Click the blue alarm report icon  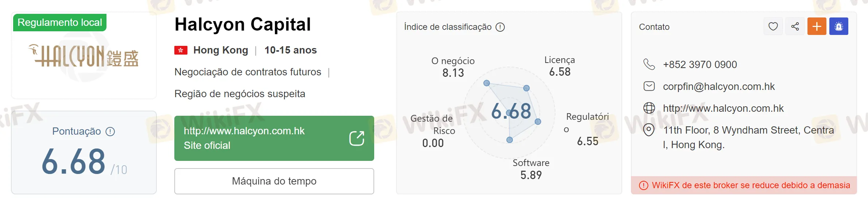click(838, 27)
